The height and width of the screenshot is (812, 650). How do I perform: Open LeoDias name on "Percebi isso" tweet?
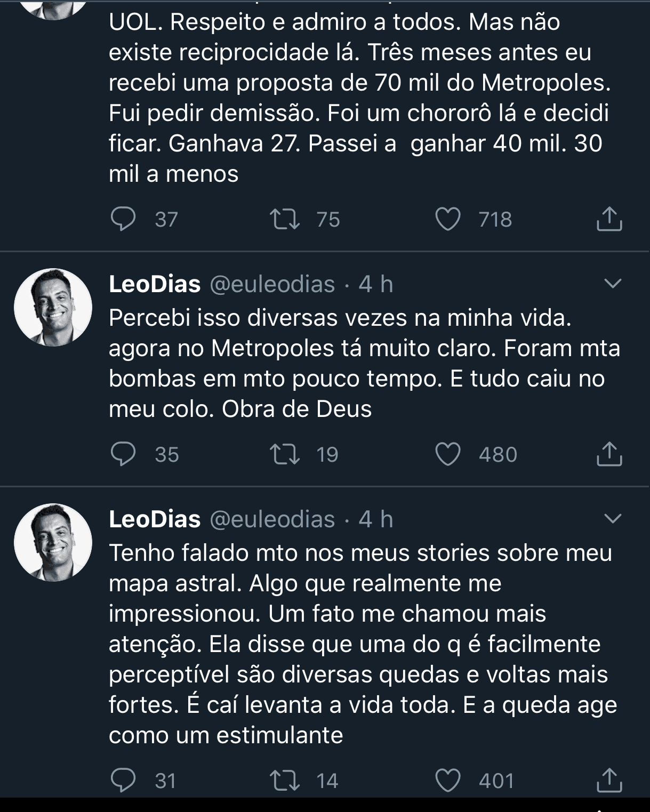tap(155, 284)
